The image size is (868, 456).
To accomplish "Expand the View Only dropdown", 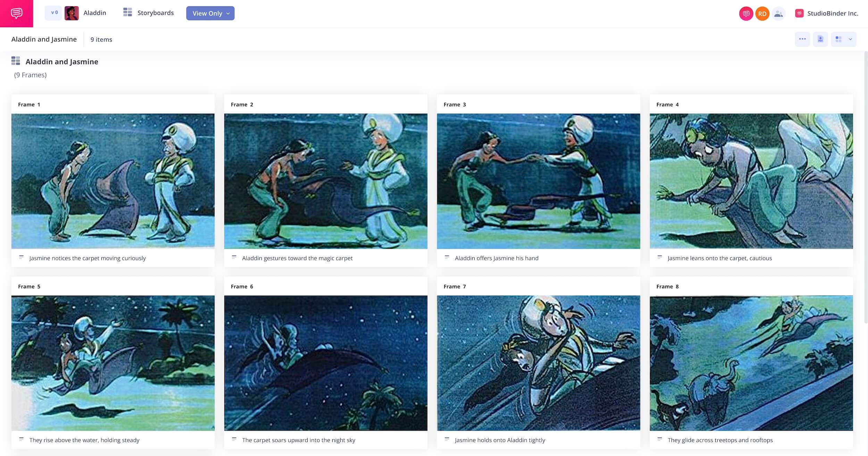I will click(x=210, y=13).
